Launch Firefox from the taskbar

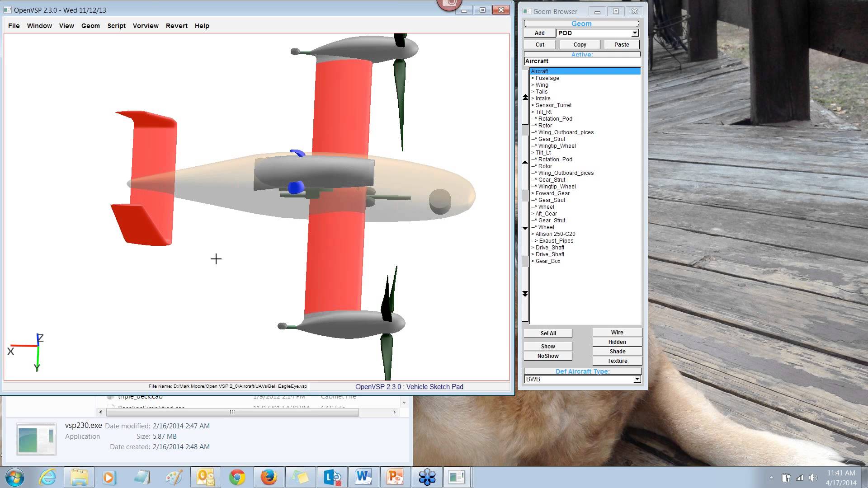click(269, 477)
